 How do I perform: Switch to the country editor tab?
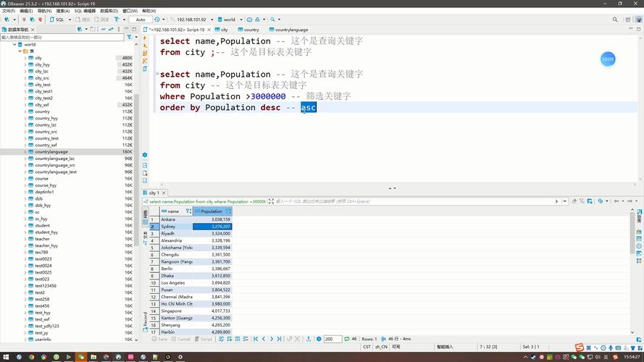tap(248, 30)
